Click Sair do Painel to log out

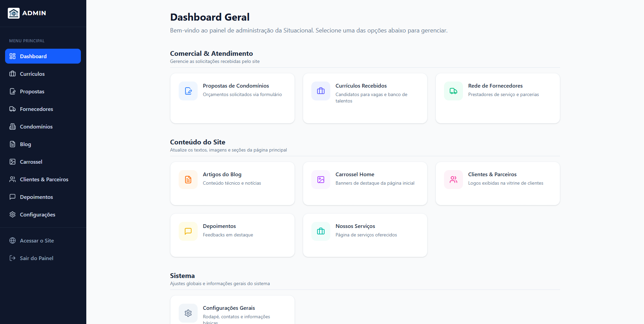point(43,258)
